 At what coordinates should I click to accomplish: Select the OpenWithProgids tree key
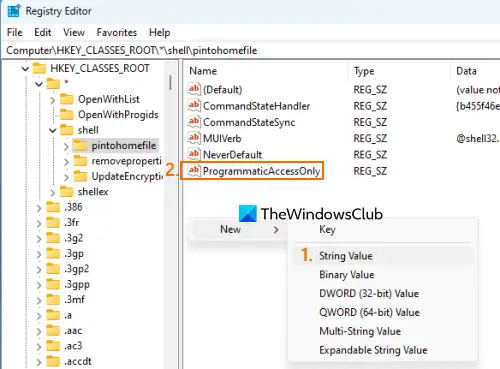(118, 115)
